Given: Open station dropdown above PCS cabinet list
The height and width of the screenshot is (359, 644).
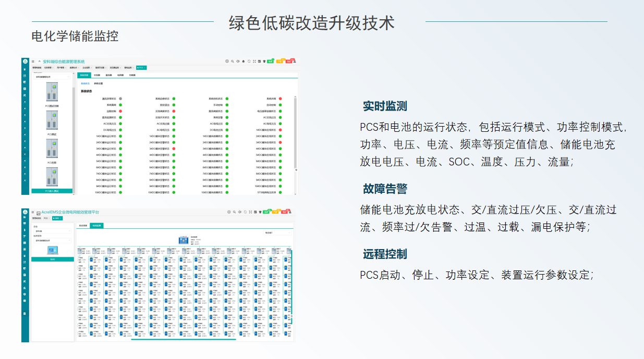Looking at the screenshot, I should click(52, 77).
